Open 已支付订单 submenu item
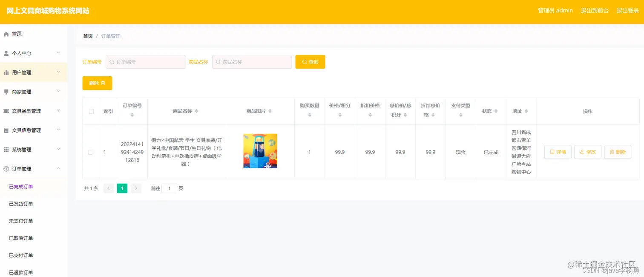 tap(34, 255)
